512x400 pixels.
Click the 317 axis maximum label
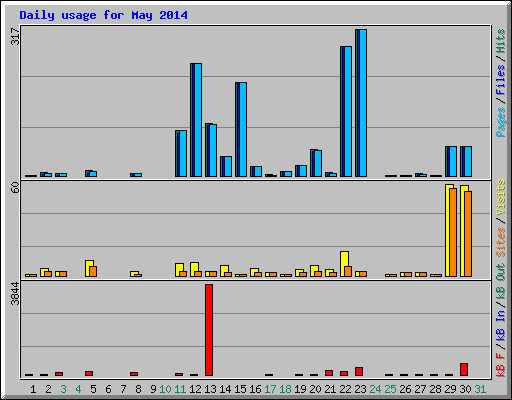[15, 36]
